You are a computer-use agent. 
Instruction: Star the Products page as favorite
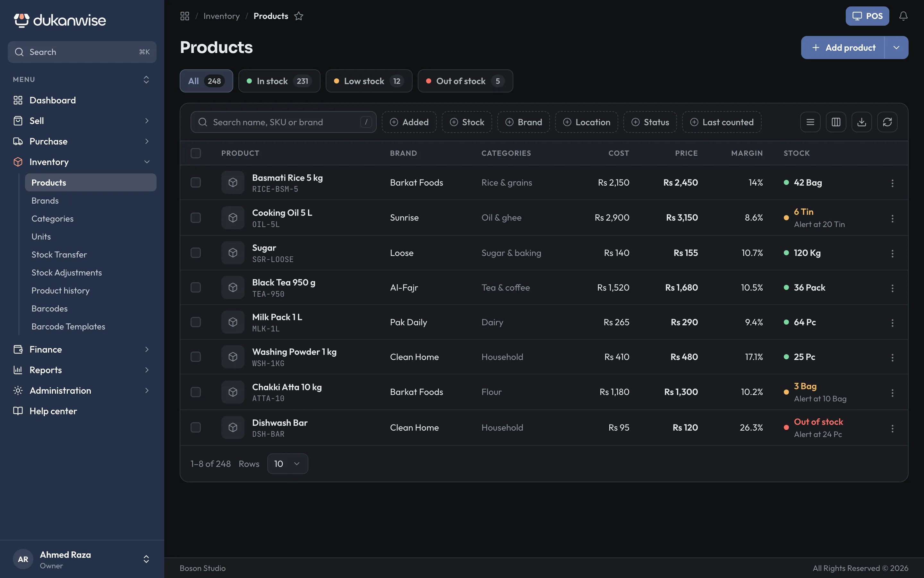tap(299, 16)
